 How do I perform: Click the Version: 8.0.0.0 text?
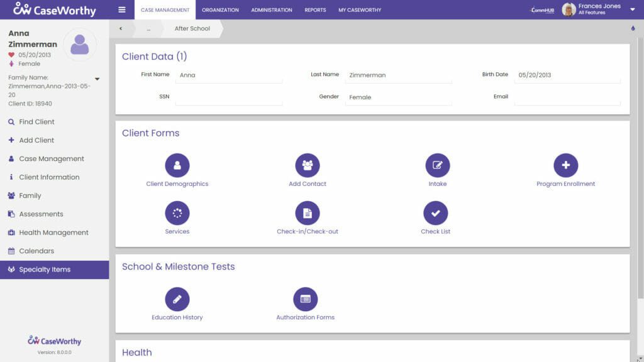point(54,352)
